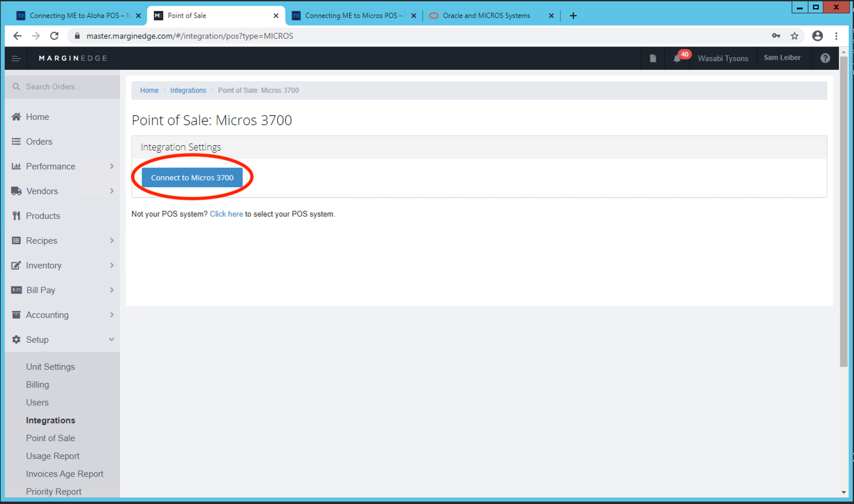
Task: Click the MarginEdge logo
Action: pos(73,58)
